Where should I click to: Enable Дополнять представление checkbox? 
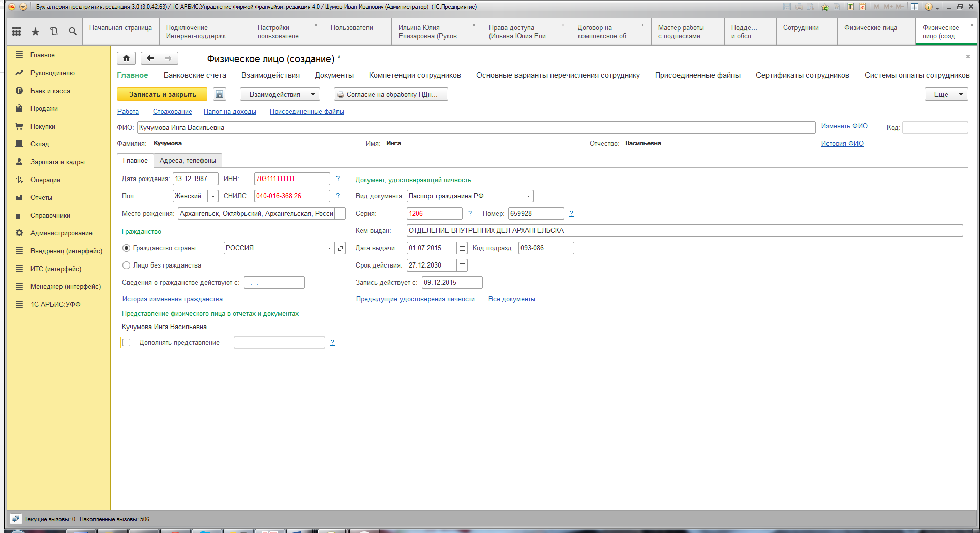tap(127, 343)
